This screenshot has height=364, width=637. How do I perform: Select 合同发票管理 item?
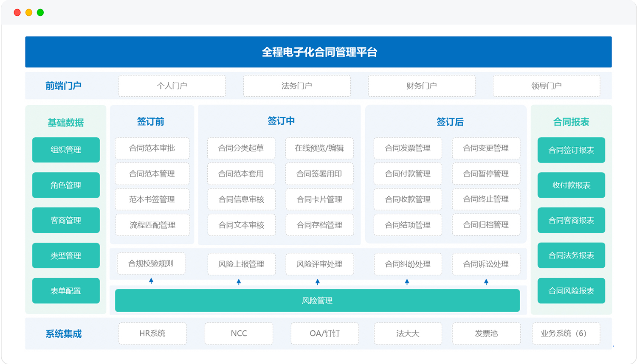pos(408,148)
